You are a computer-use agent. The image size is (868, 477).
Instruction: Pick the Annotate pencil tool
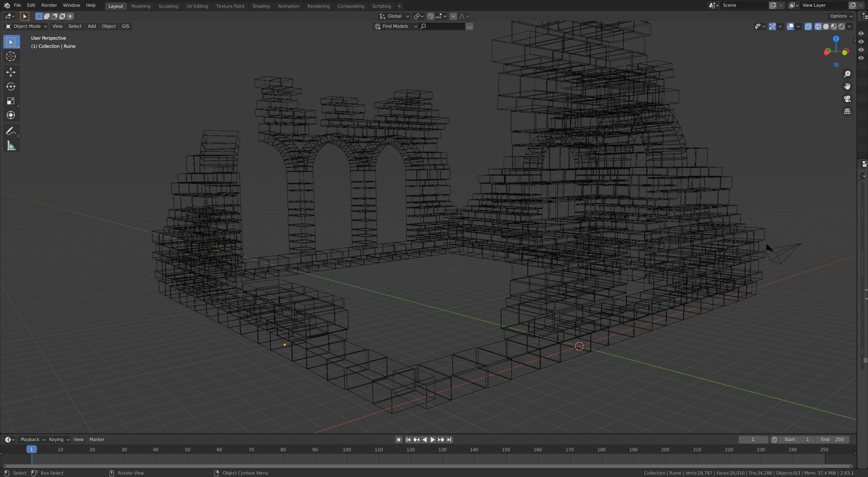click(11, 131)
